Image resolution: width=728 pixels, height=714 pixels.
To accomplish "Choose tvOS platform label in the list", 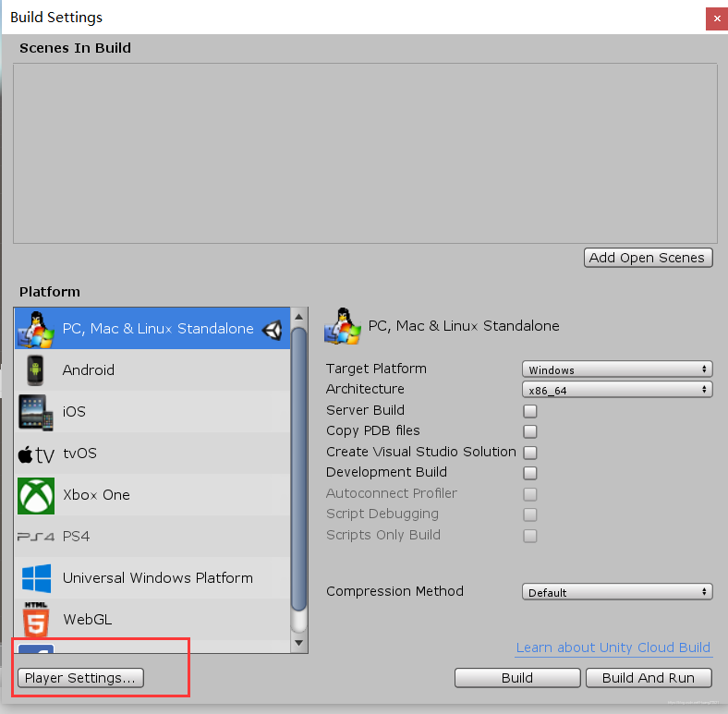I will click(x=79, y=454).
